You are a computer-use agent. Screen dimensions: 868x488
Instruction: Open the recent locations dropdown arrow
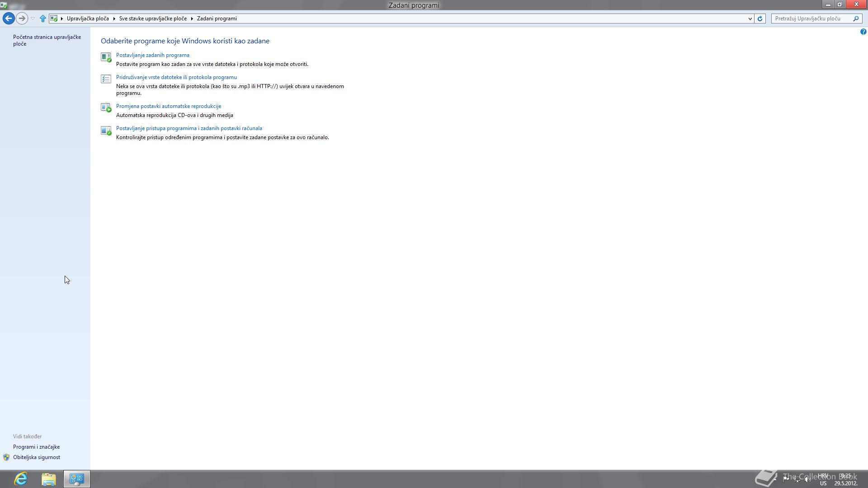click(33, 19)
